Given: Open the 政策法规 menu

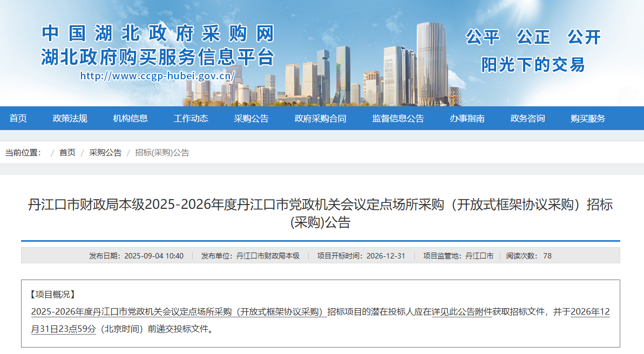Looking at the screenshot, I should pyautogui.click(x=71, y=119).
